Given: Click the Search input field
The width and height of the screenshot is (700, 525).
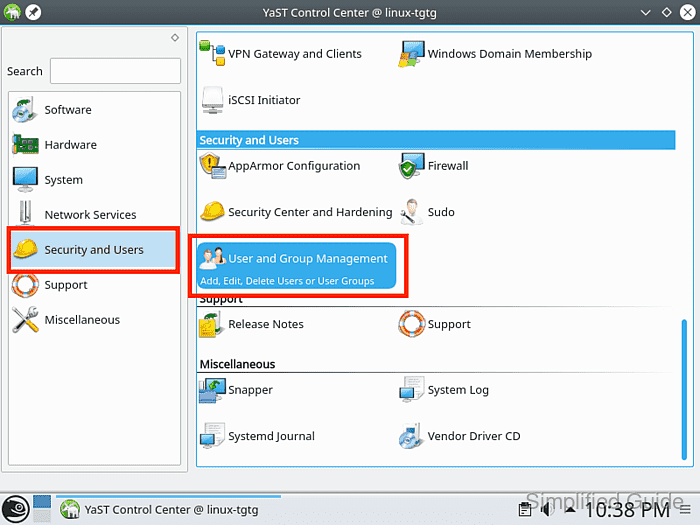Looking at the screenshot, I should tap(115, 71).
